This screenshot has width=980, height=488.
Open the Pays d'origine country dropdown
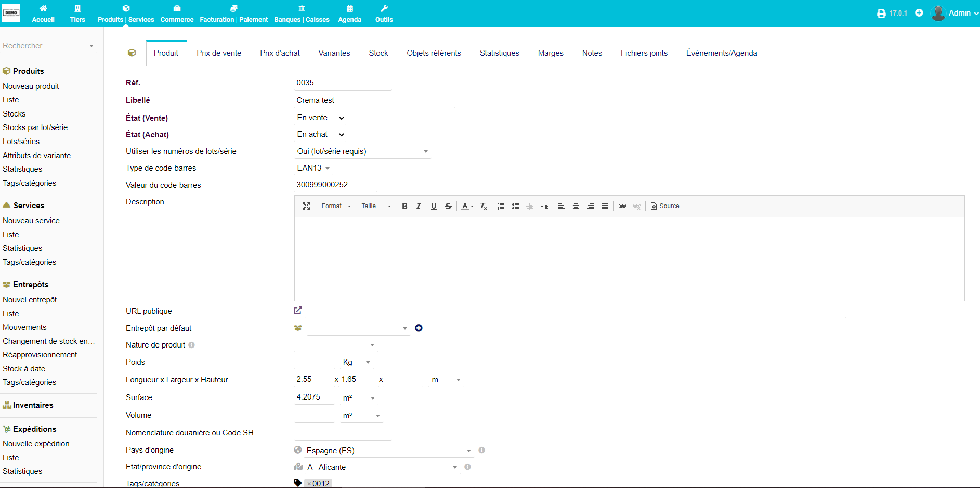coord(387,451)
